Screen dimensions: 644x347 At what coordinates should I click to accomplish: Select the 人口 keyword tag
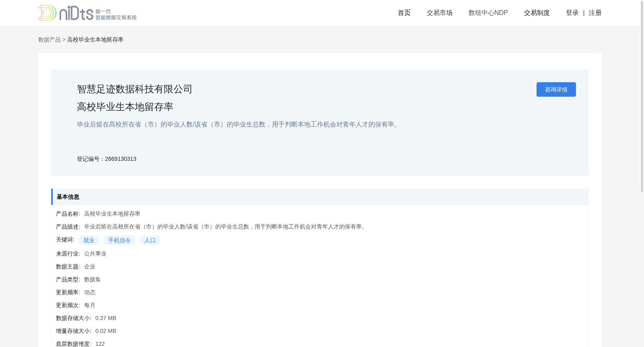(x=150, y=240)
